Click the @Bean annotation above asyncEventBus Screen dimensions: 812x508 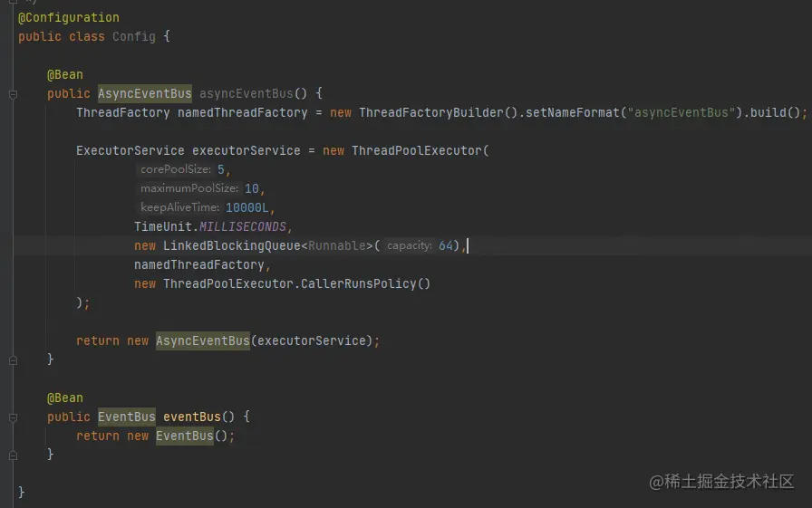click(65, 74)
